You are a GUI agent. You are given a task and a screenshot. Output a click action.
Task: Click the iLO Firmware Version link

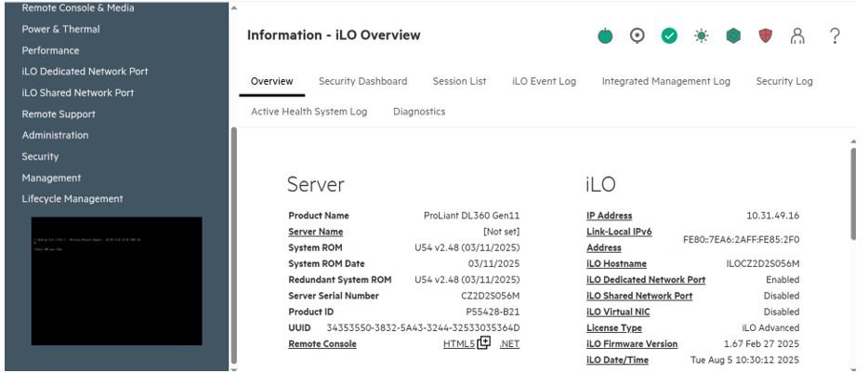(x=632, y=344)
